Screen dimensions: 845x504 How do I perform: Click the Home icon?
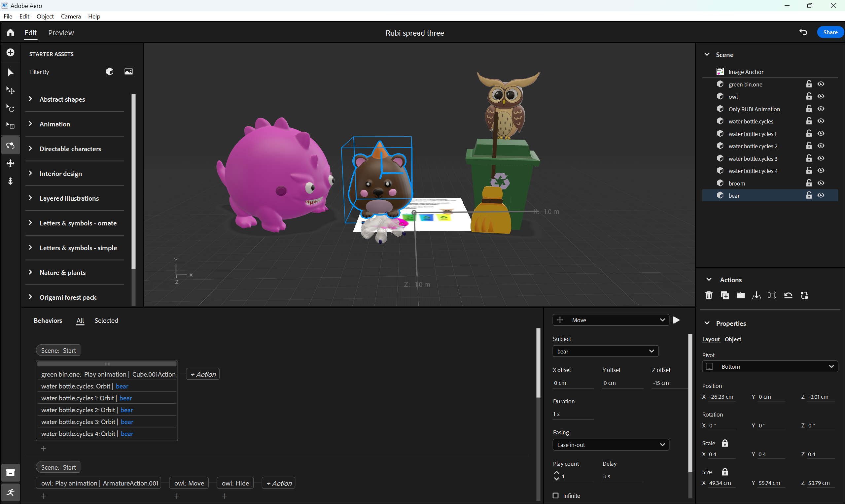10,32
